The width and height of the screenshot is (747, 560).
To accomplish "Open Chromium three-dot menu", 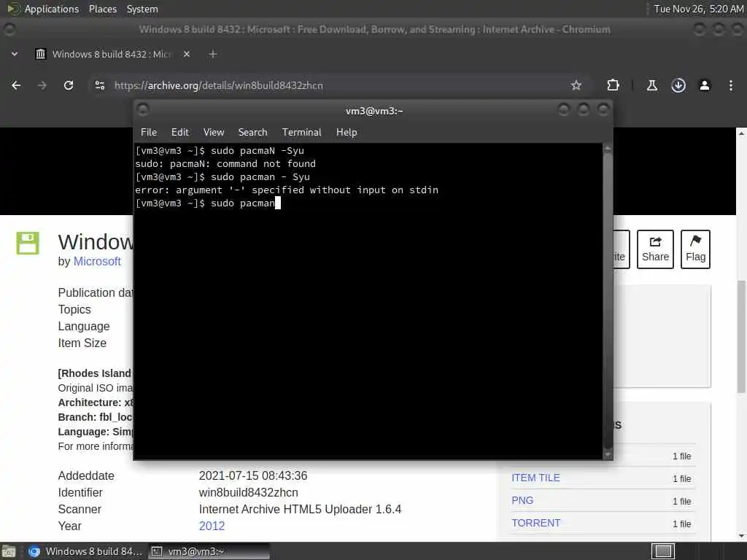I will pyautogui.click(x=731, y=85).
